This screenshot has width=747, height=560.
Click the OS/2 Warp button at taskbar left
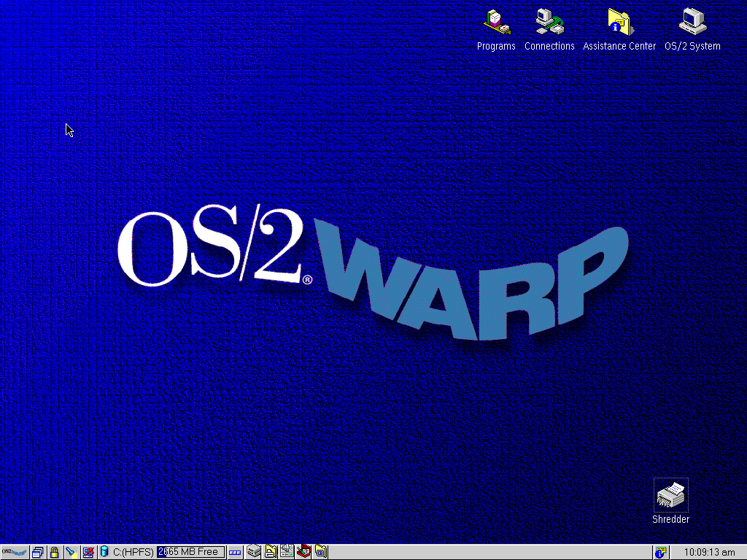[x=15, y=552]
